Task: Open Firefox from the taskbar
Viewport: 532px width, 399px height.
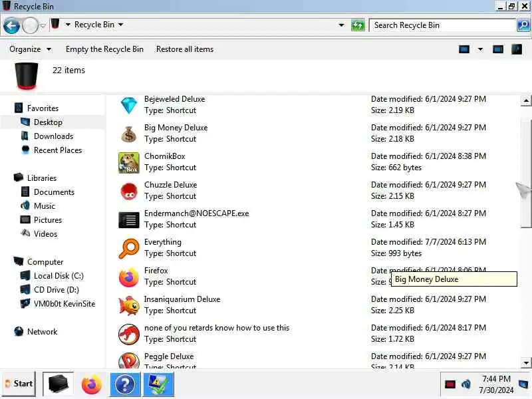Action: click(91, 384)
